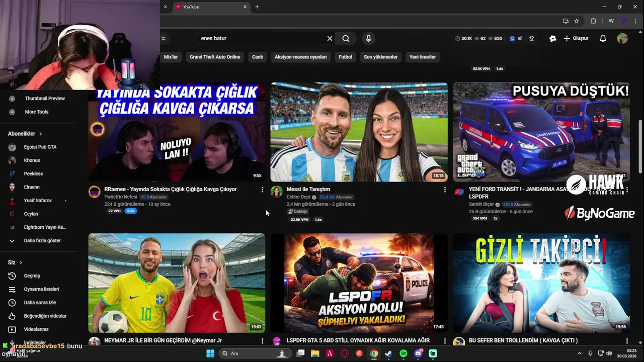Select the Aksiyon-macera oyunları chip

[x=301, y=57]
